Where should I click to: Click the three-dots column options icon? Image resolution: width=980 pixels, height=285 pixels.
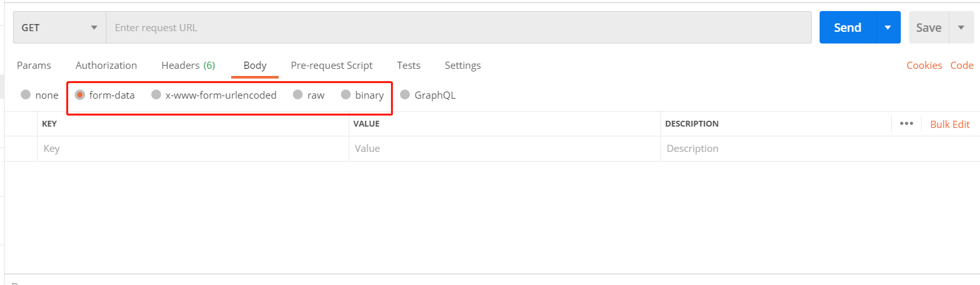coord(907,124)
